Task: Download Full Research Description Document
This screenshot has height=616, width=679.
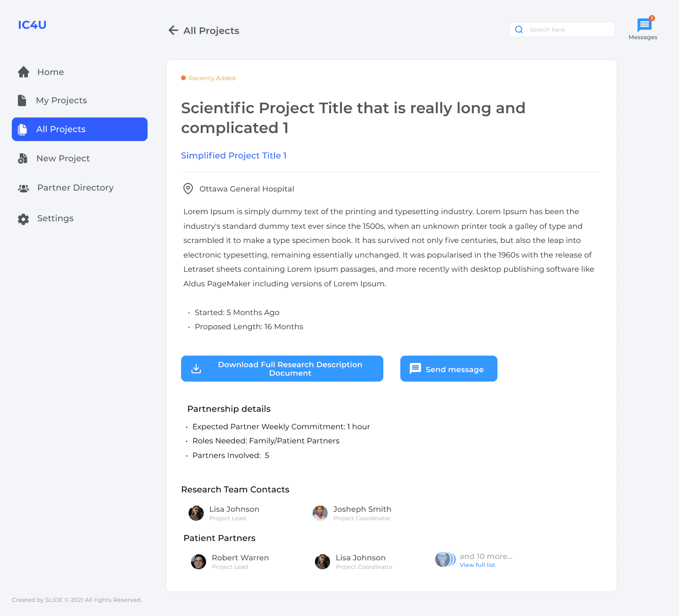Action: 282,368
